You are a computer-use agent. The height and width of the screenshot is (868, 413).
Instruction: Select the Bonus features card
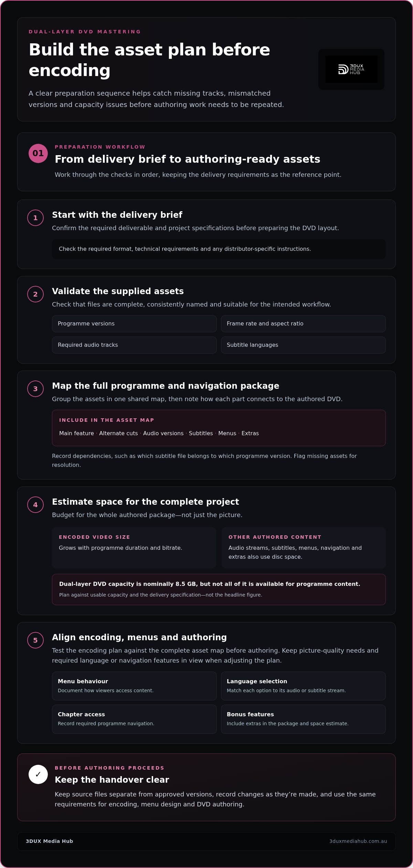click(x=303, y=719)
